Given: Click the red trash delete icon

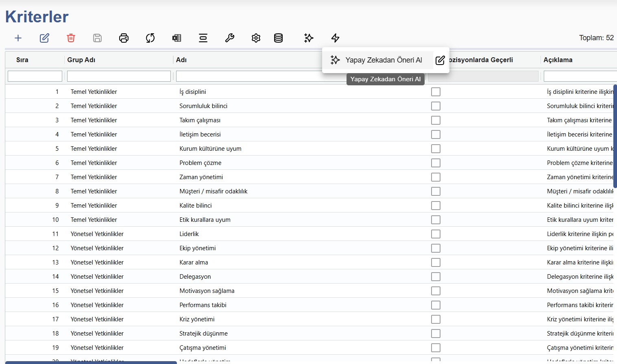Looking at the screenshot, I should [x=71, y=38].
